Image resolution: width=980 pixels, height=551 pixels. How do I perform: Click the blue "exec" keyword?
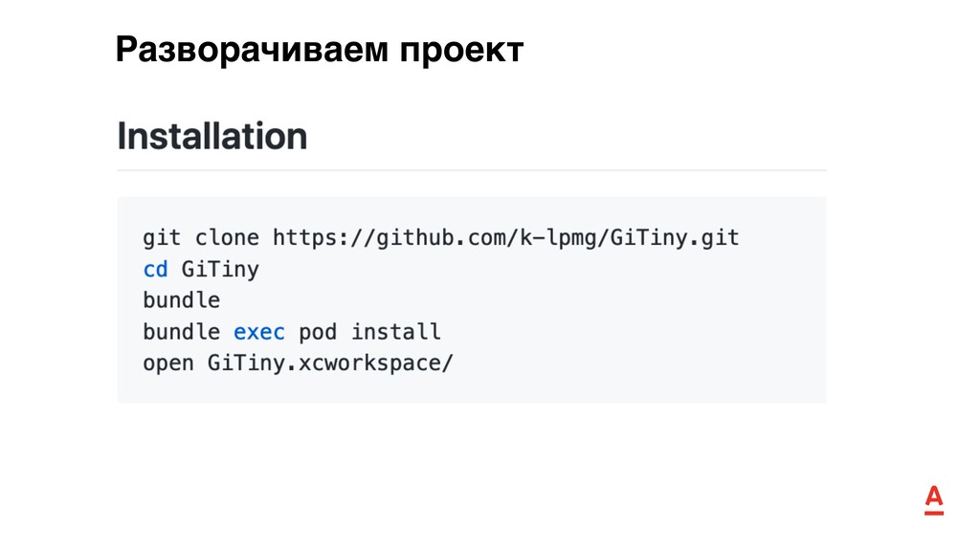258,332
